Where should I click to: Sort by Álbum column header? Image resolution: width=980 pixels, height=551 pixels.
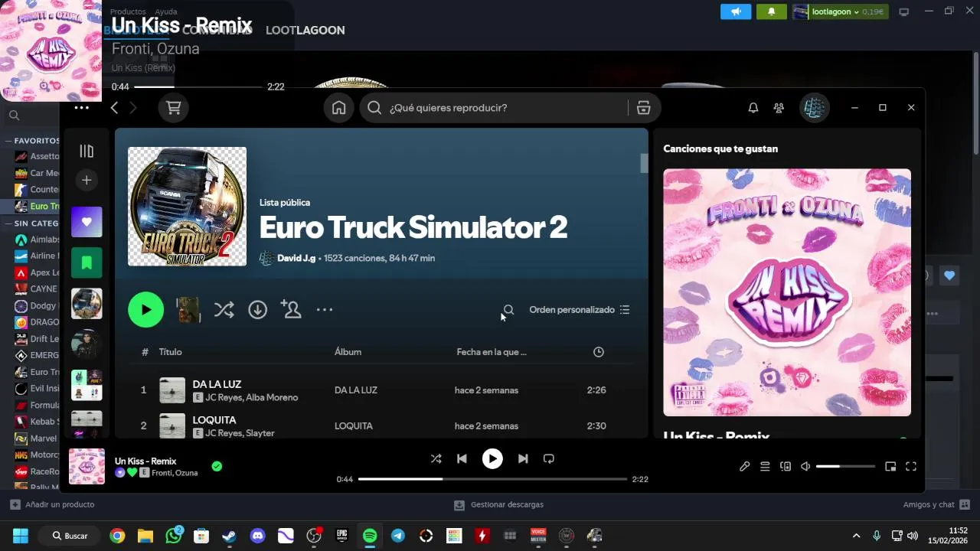pos(348,352)
